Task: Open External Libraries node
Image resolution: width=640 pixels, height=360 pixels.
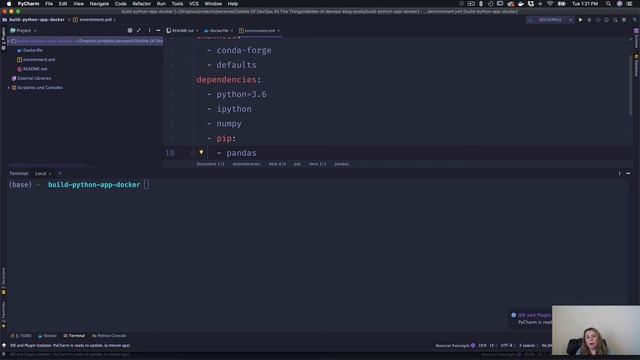Action: [x=31, y=78]
